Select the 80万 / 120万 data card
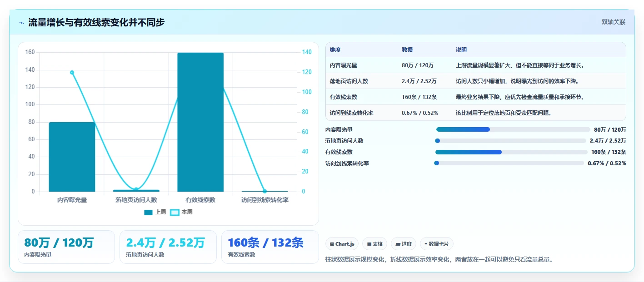 (x=66, y=247)
